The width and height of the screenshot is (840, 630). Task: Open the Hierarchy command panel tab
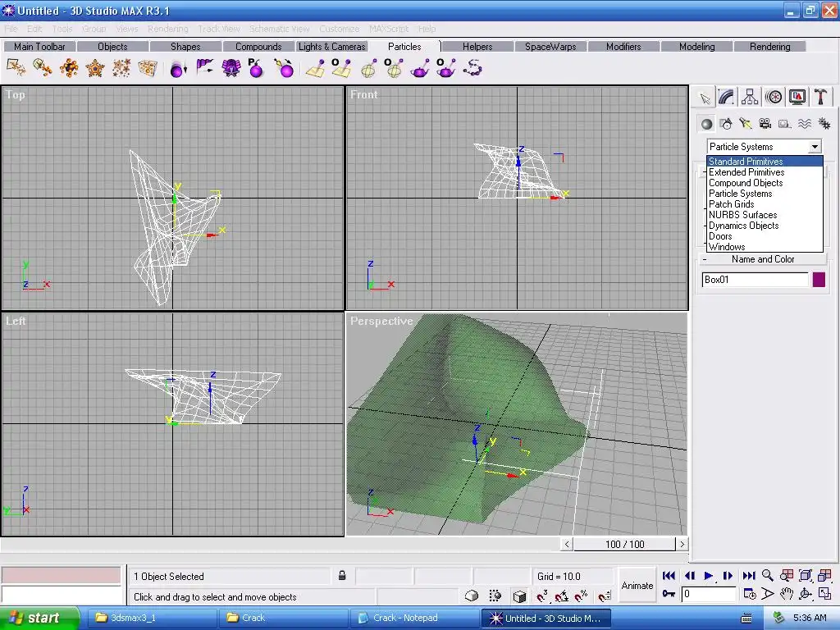coord(750,98)
